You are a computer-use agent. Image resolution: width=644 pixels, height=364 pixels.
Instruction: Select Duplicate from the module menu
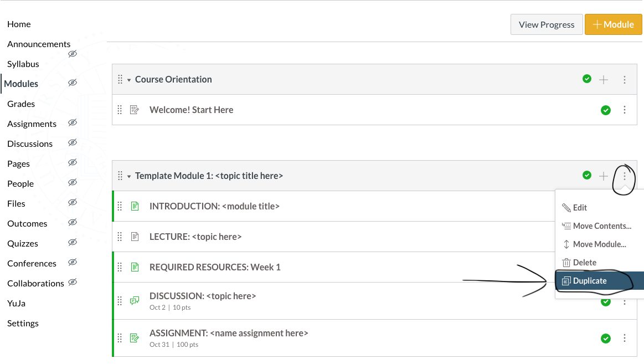(590, 281)
